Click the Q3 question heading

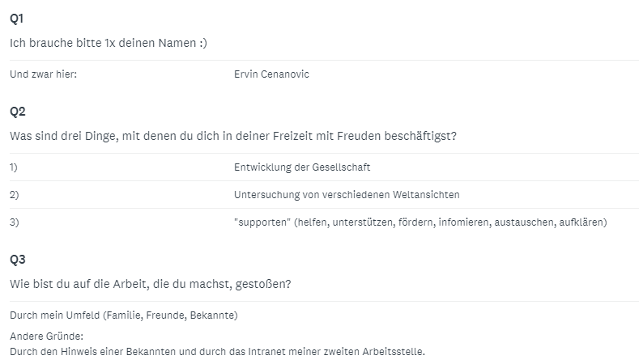(x=18, y=260)
